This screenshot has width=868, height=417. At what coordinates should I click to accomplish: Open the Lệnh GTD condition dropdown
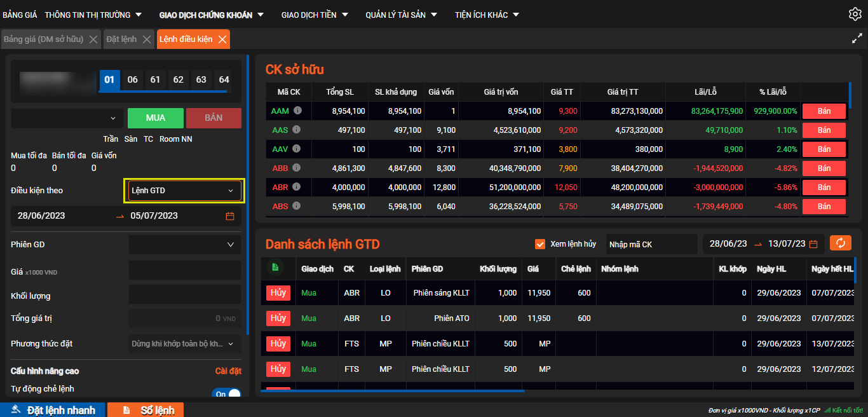(x=184, y=191)
